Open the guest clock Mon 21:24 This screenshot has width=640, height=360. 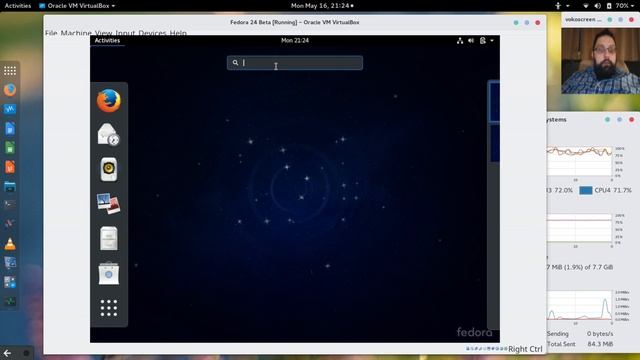(295, 40)
